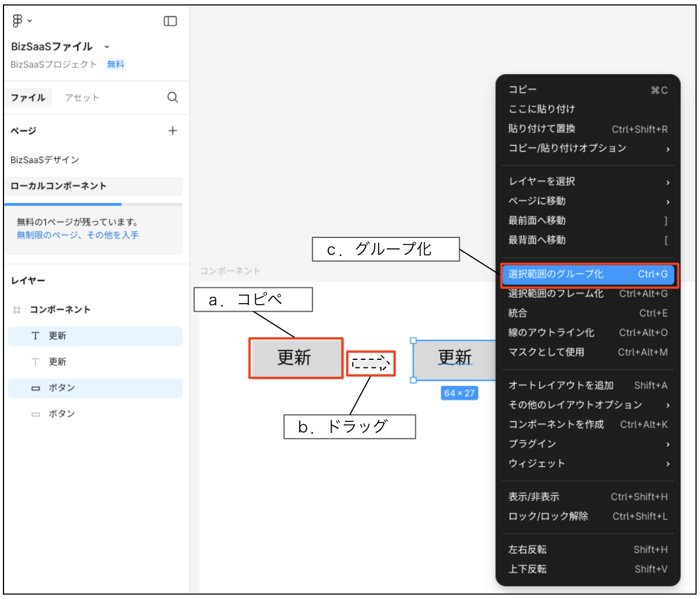
Task: Click the 無料 plan badge
Action: point(115,64)
